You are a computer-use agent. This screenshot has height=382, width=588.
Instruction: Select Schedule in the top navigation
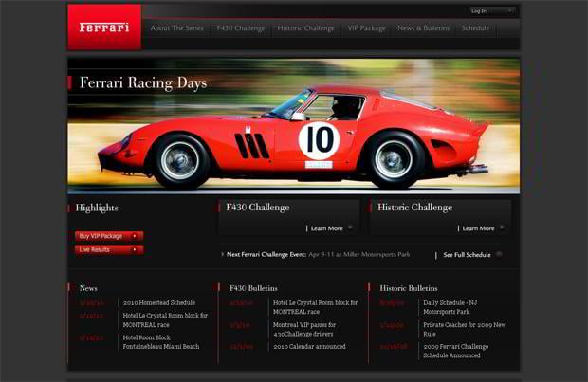(475, 28)
